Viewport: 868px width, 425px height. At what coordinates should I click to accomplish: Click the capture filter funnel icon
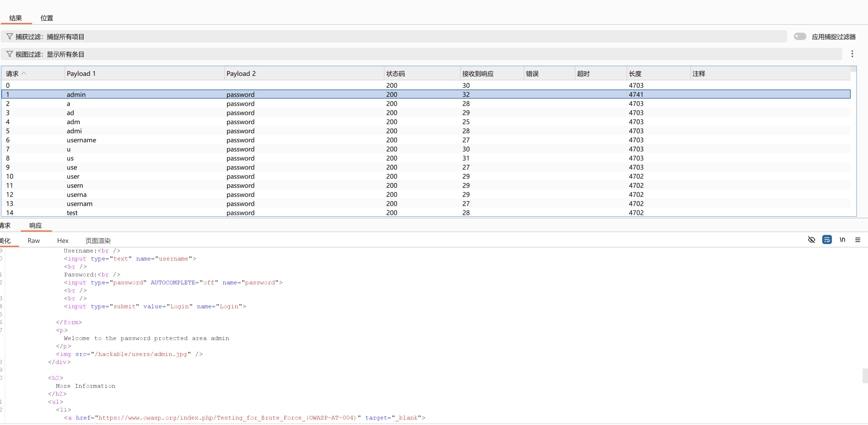tap(9, 36)
